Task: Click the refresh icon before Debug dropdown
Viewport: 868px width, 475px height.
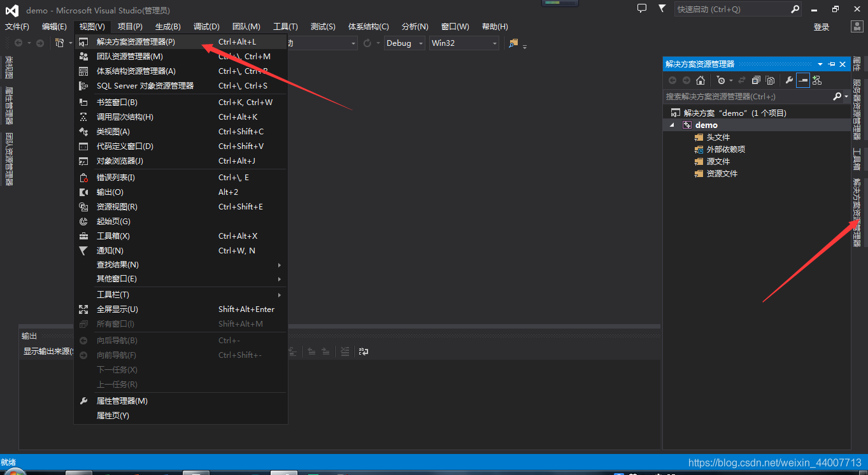Action: (x=367, y=43)
